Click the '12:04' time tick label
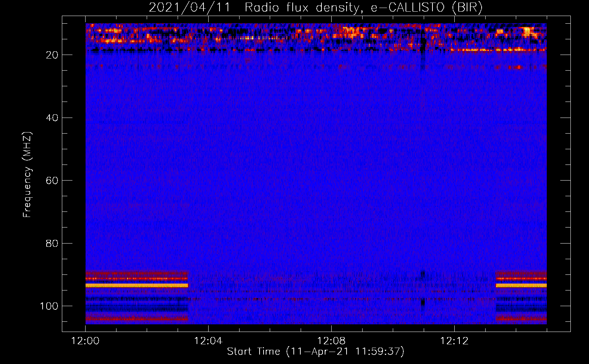Viewport: 589px width, 364px height. (208, 341)
